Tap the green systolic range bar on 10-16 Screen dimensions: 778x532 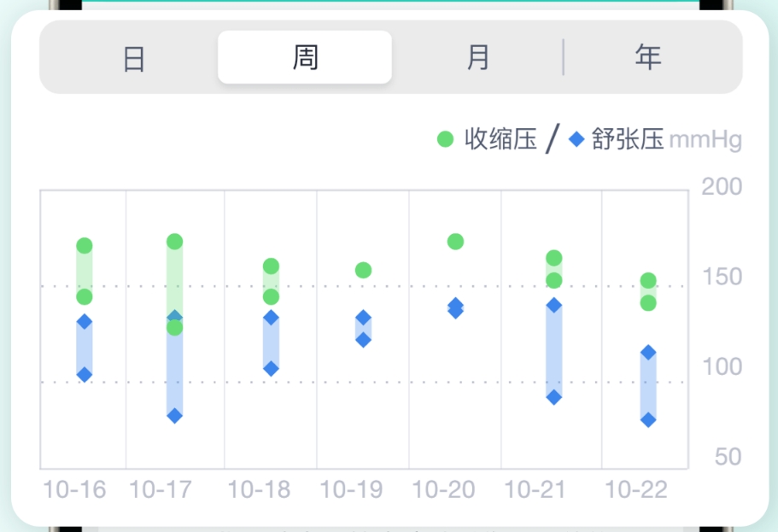[x=85, y=272]
